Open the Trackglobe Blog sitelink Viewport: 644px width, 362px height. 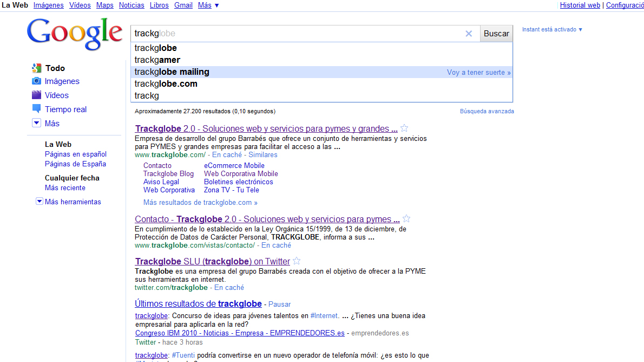(x=168, y=174)
